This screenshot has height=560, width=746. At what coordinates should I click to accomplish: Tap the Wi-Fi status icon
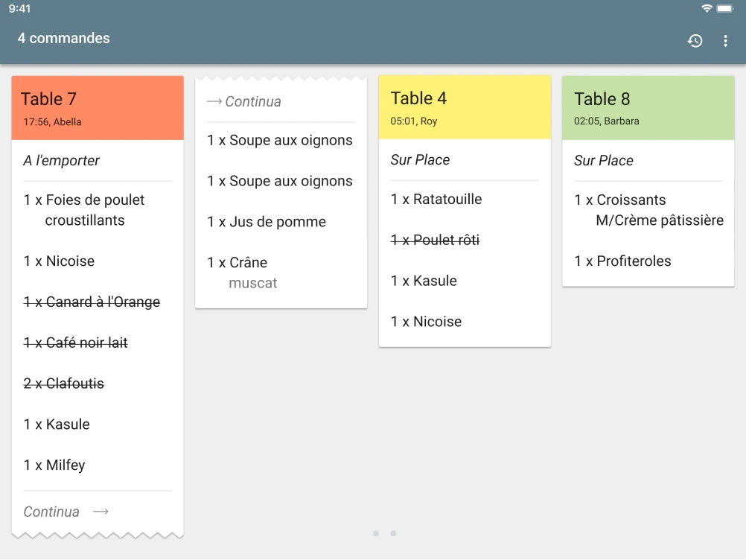point(707,8)
